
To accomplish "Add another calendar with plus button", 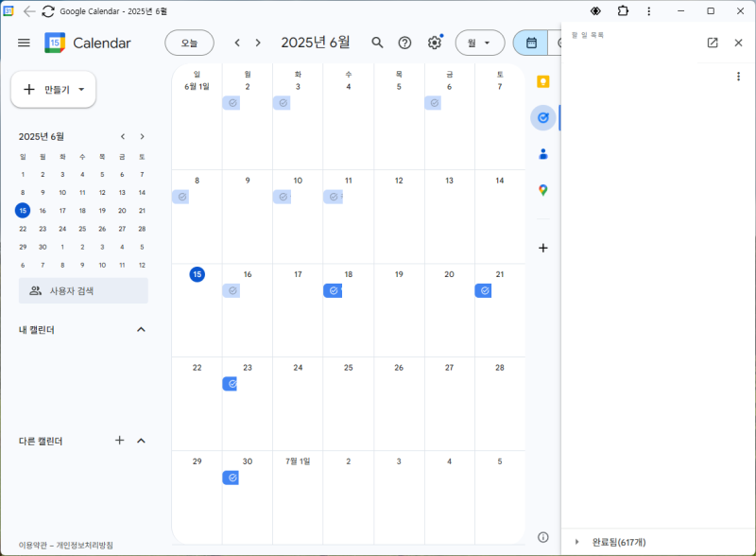I will tap(120, 441).
